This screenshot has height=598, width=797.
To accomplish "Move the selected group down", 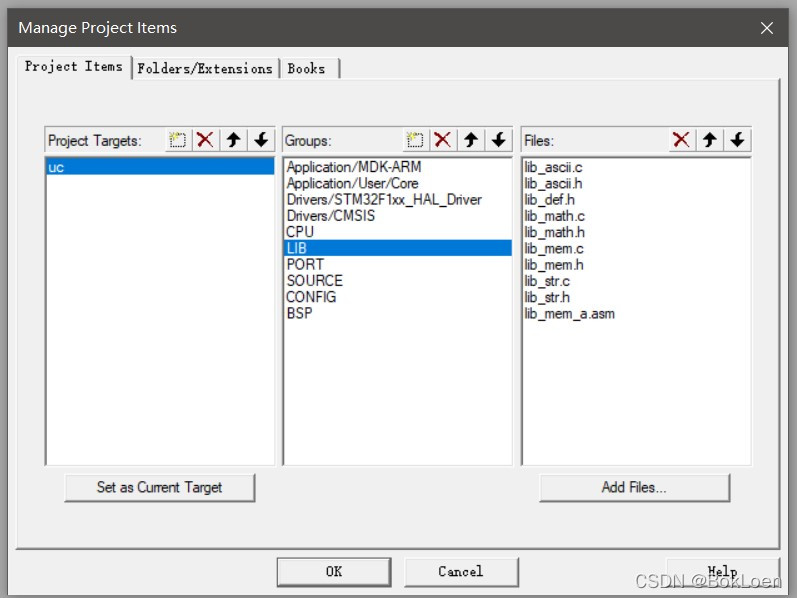I will tap(499, 139).
